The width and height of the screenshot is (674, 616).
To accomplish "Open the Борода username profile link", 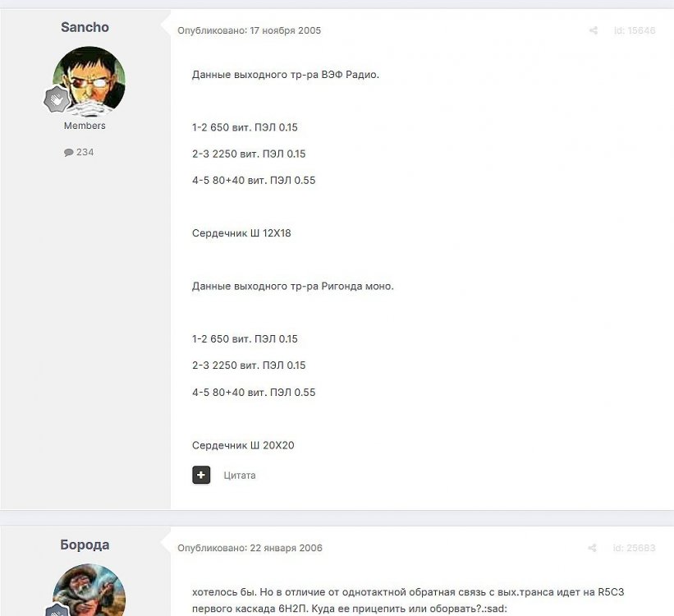I will click(85, 545).
